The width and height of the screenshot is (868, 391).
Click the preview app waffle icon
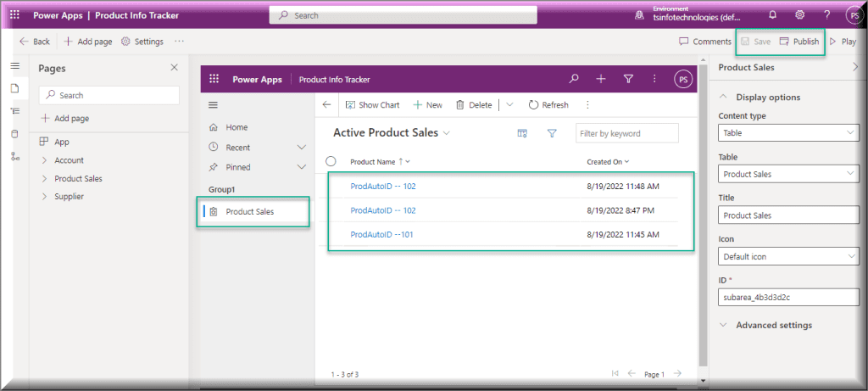tap(214, 79)
